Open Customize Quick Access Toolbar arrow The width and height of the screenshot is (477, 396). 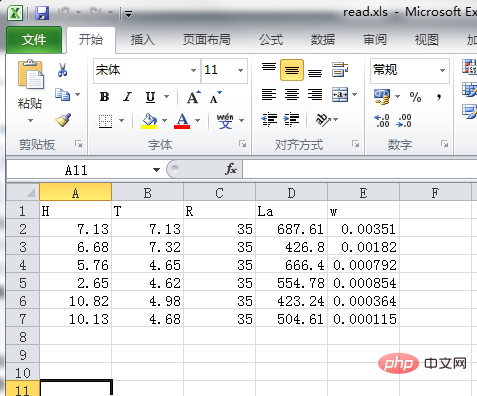pyautogui.click(x=128, y=14)
